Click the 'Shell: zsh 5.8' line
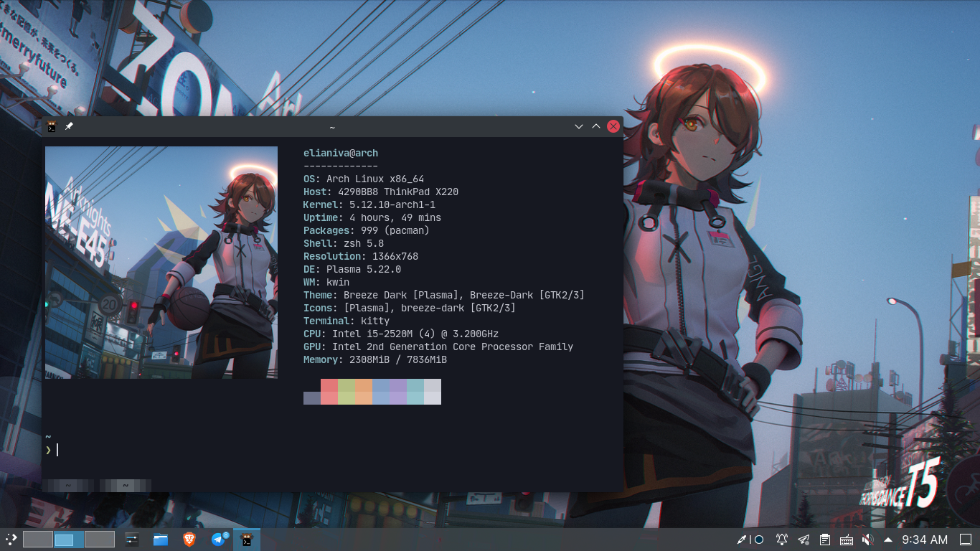 tap(344, 243)
